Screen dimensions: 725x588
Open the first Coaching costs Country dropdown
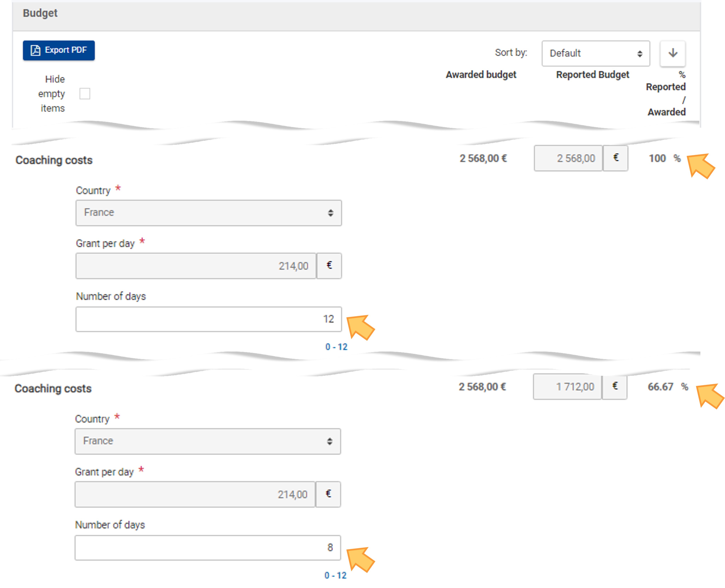[x=208, y=213]
